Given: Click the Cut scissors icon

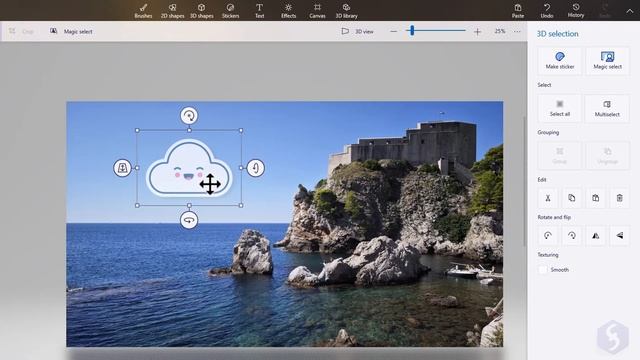Looking at the screenshot, I should (x=548, y=198).
